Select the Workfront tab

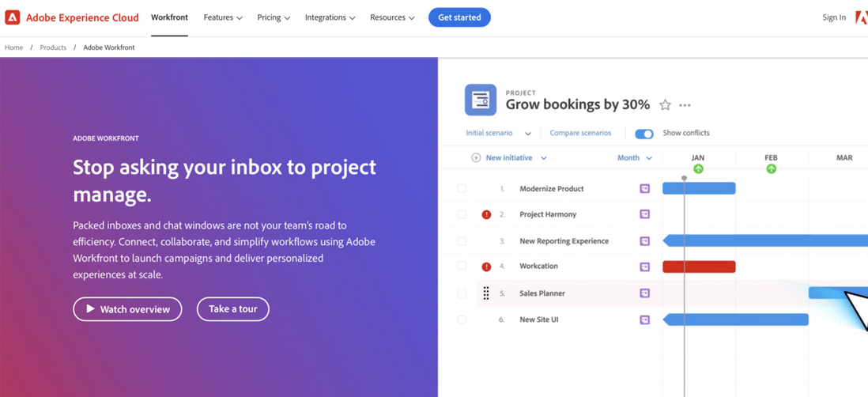pyautogui.click(x=169, y=17)
